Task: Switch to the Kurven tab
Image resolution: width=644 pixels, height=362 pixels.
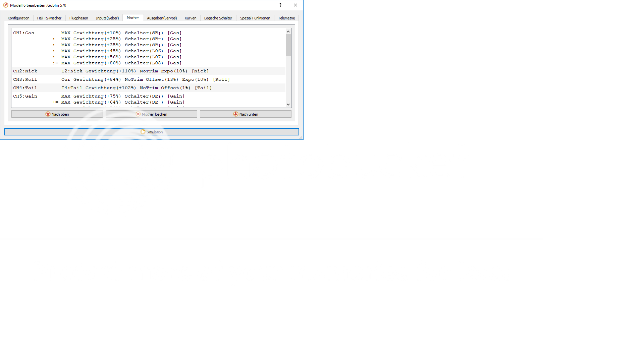Action: (x=191, y=18)
